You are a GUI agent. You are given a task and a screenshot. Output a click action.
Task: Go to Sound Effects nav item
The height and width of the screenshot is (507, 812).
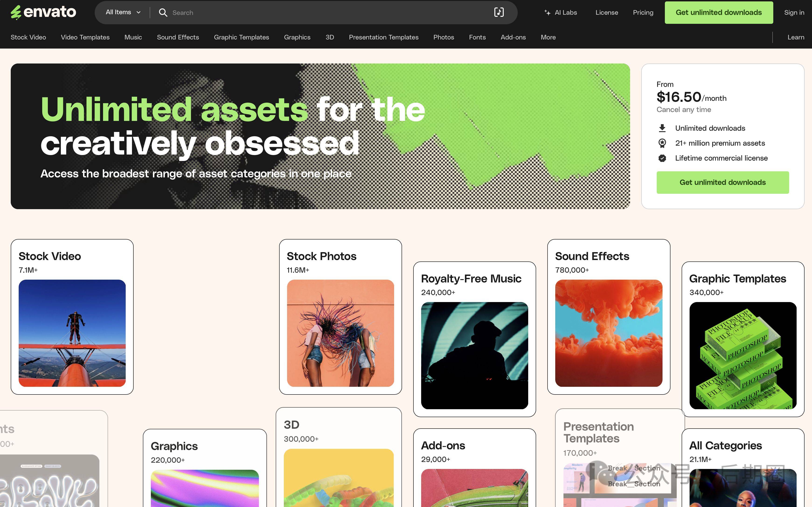tap(178, 37)
